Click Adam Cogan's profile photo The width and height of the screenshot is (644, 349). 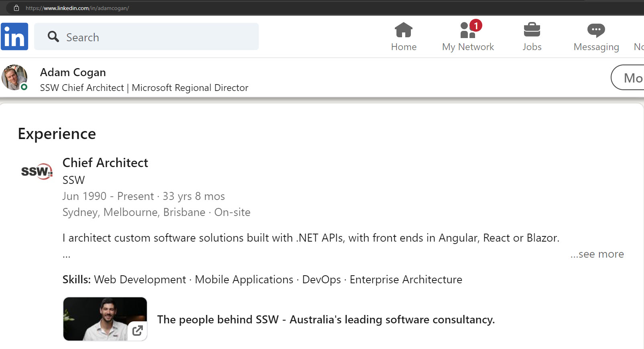(14, 77)
